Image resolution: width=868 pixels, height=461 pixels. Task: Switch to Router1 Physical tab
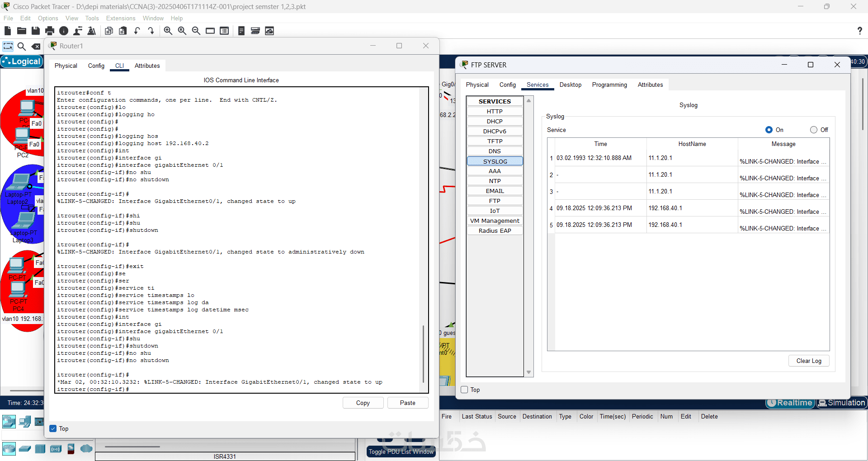tap(66, 66)
